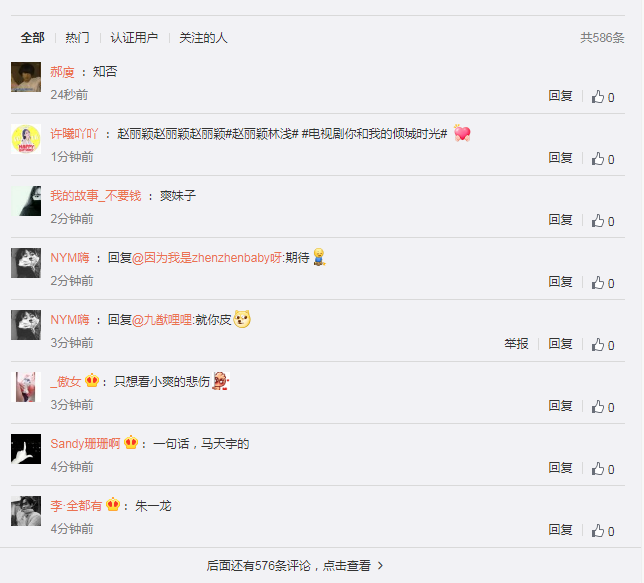Report the 就你皮 comment via 举报
This screenshot has height=583, width=644.
(516, 343)
